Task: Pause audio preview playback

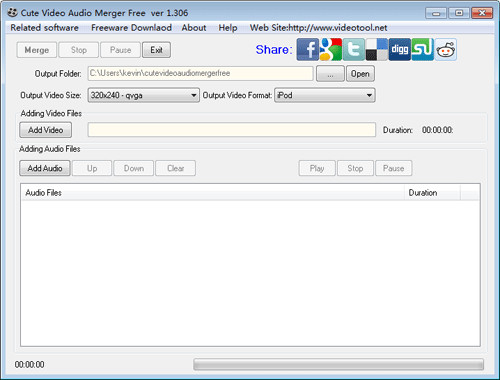Action: [394, 168]
